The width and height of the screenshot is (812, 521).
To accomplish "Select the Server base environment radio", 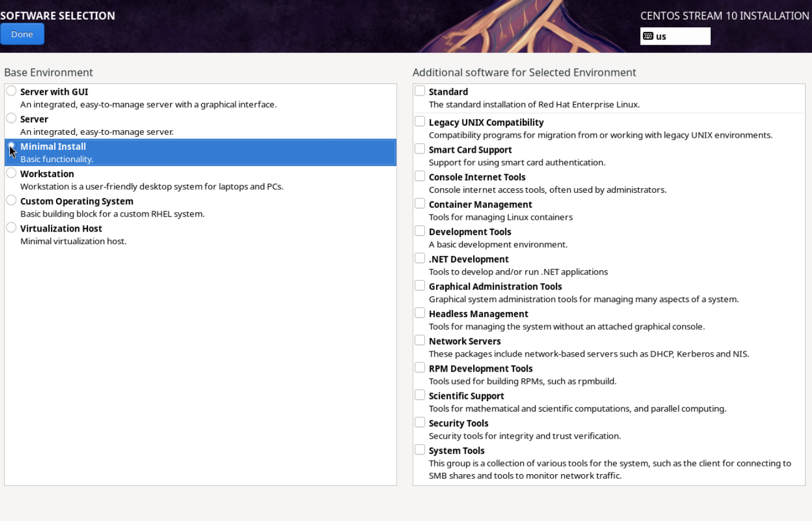I will tap(11, 118).
